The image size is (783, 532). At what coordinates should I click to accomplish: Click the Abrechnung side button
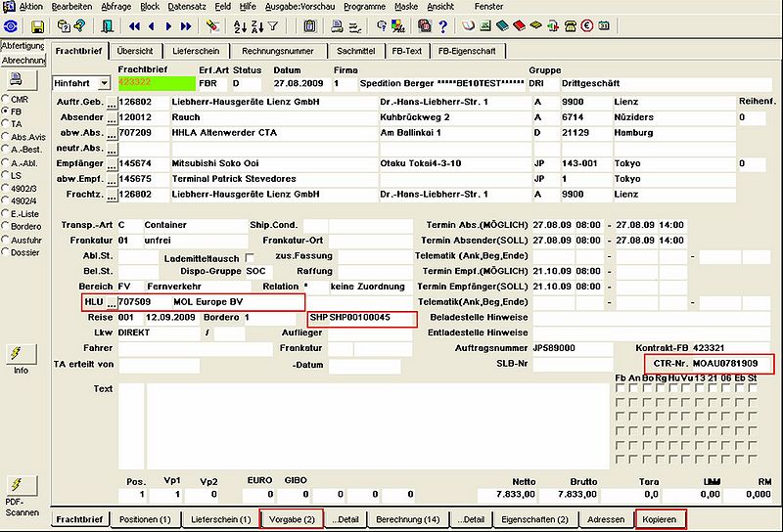[x=23, y=61]
